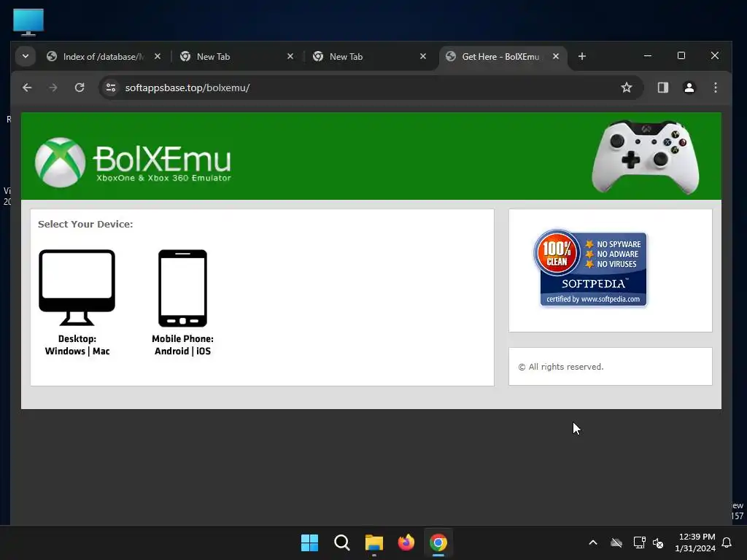Viewport: 747px width, 560px height.
Task: Reload the BolXEmu page
Action: (80, 87)
